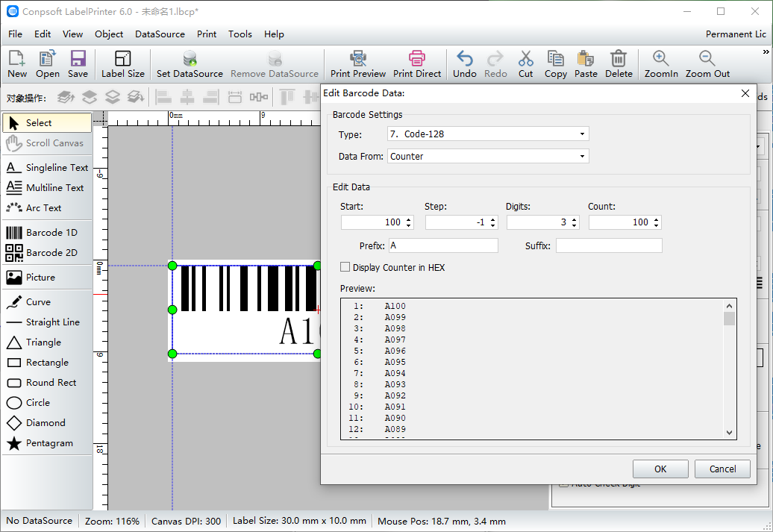
Task: Select the Pentagram star tool
Action: 47,443
